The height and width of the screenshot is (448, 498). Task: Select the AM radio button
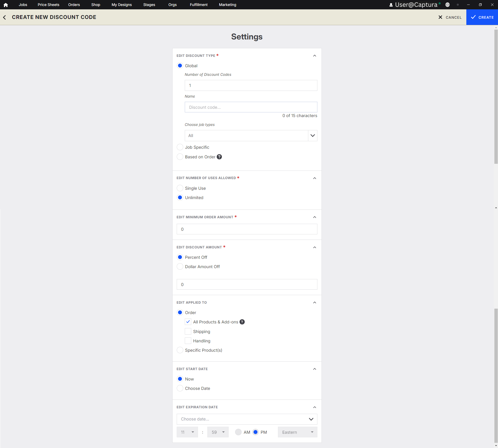[238, 432]
